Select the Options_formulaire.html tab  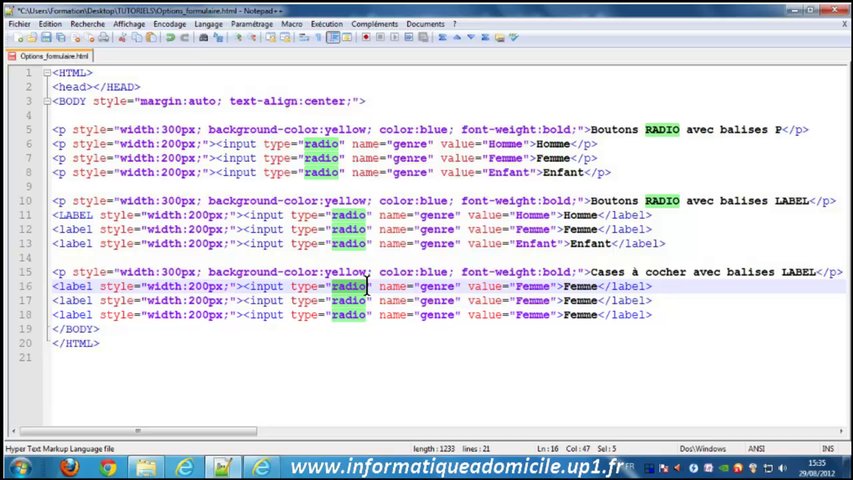click(50, 56)
